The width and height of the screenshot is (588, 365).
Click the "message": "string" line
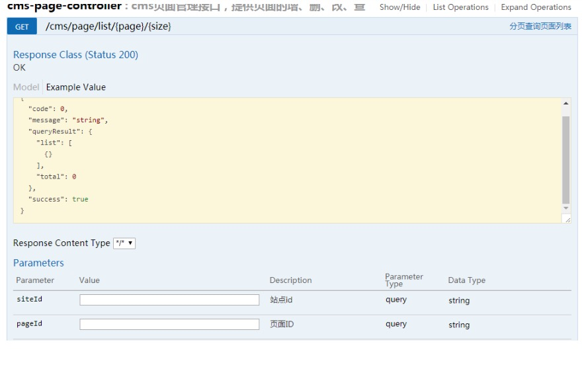click(68, 120)
